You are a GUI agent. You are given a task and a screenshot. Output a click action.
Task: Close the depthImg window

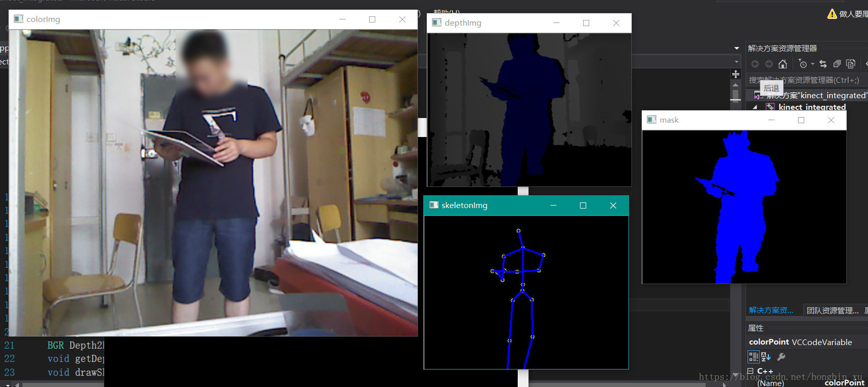[x=616, y=23]
